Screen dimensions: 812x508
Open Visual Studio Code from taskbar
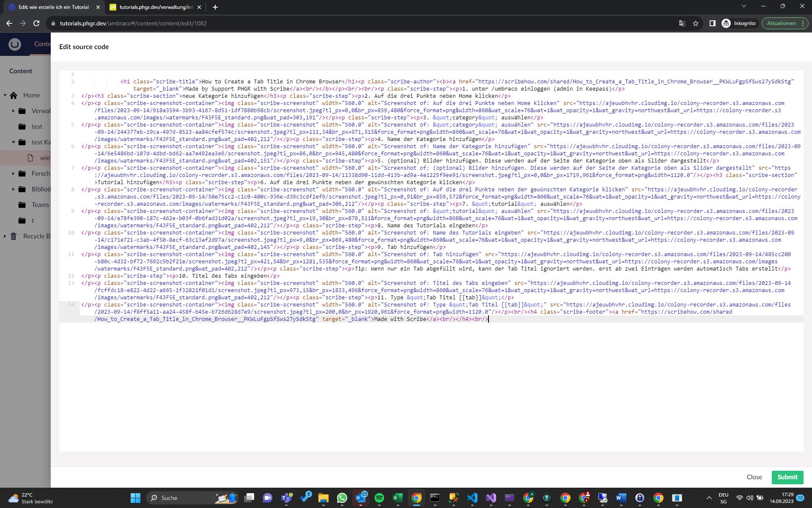tap(472, 498)
